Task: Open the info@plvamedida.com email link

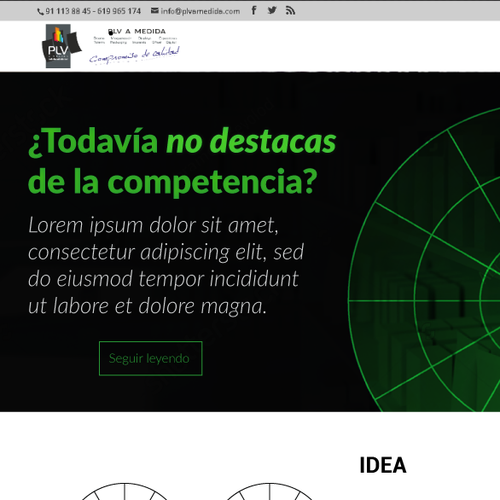Action: tap(200, 11)
